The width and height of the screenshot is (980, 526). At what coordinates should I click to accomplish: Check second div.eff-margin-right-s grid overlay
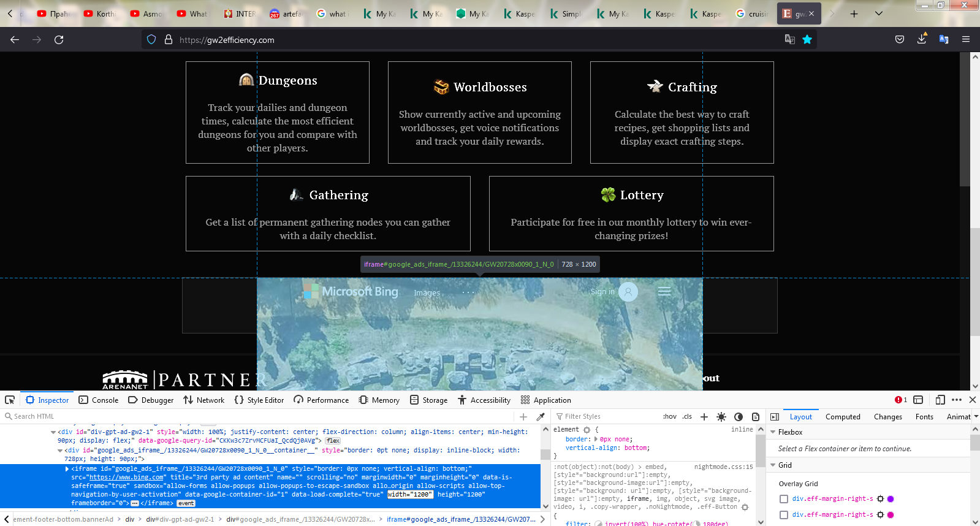tap(784, 515)
